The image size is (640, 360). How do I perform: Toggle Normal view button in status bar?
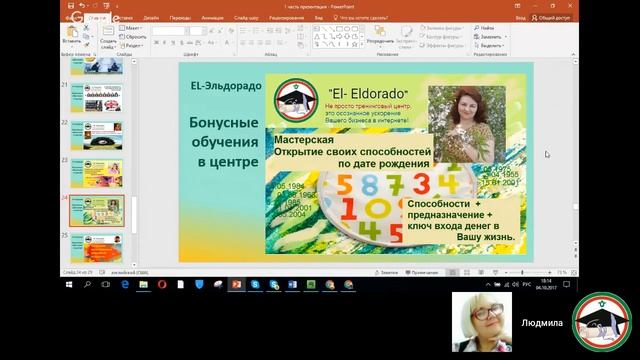pyautogui.click(x=452, y=272)
